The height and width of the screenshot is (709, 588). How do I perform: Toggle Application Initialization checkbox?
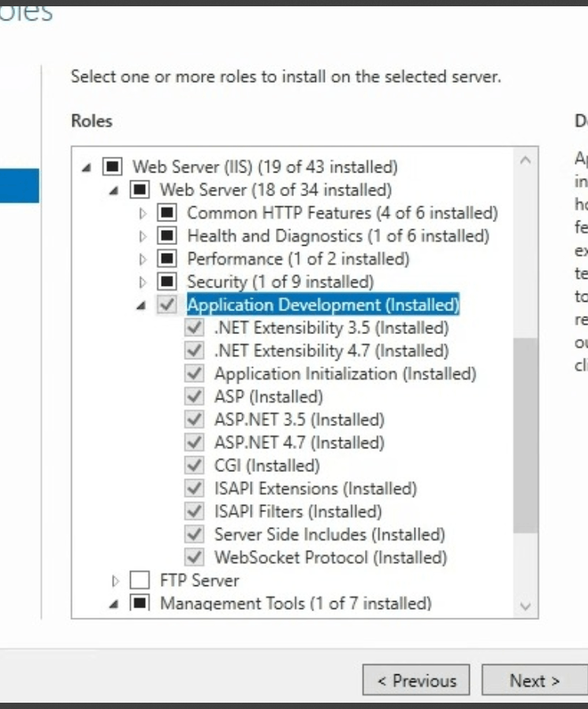pyautogui.click(x=195, y=373)
